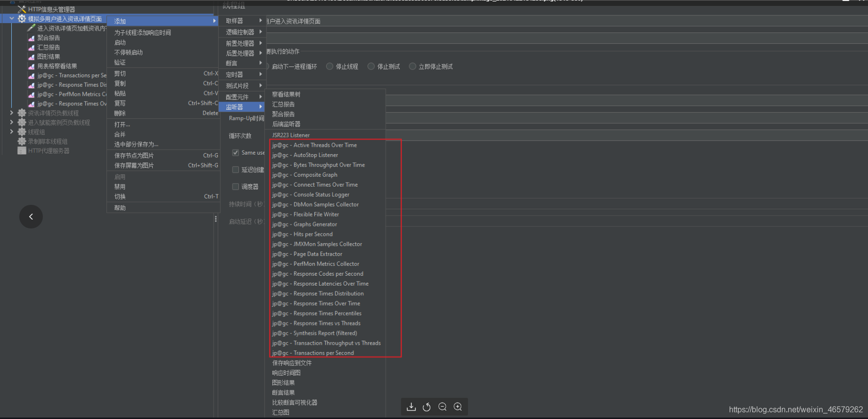Add jp@gc - PerfMon Metrics Collector listener
This screenshot has width=868, height=419.
pos(326,264)
